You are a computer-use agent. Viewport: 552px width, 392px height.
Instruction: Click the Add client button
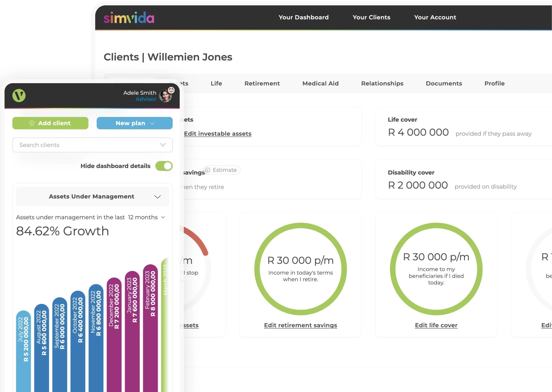(50, 123)
